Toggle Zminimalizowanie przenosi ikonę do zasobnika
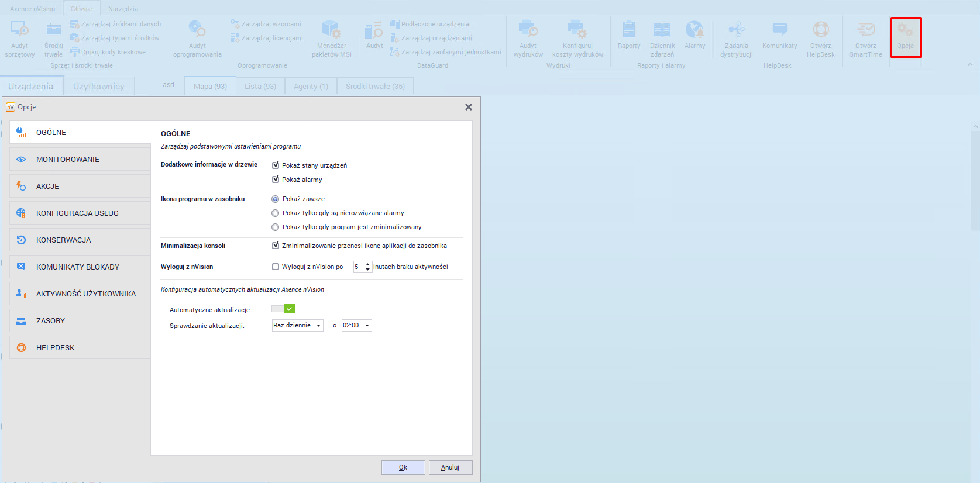This screenshot has width=980, height=483. pyautogui.click(x=276, y=246)
